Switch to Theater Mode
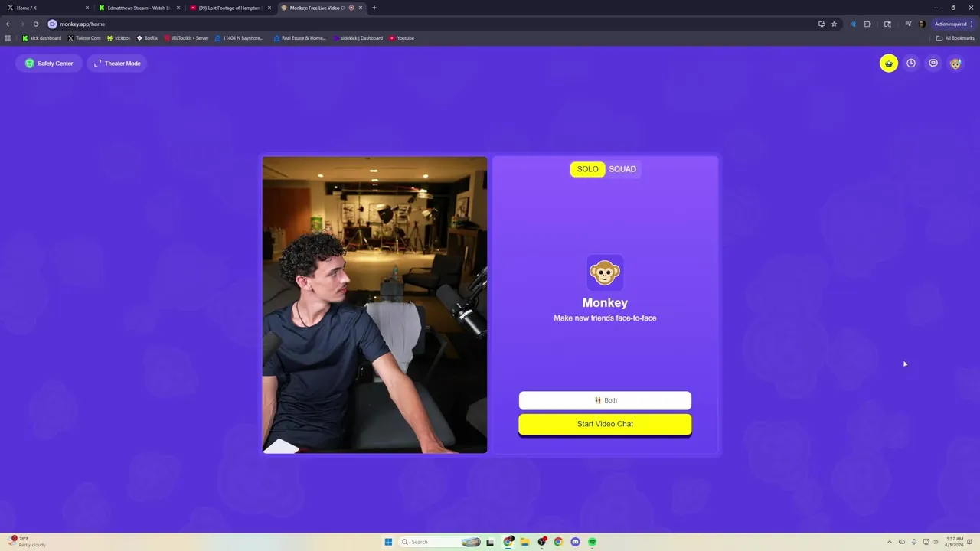980x551 pixels. 117,64
